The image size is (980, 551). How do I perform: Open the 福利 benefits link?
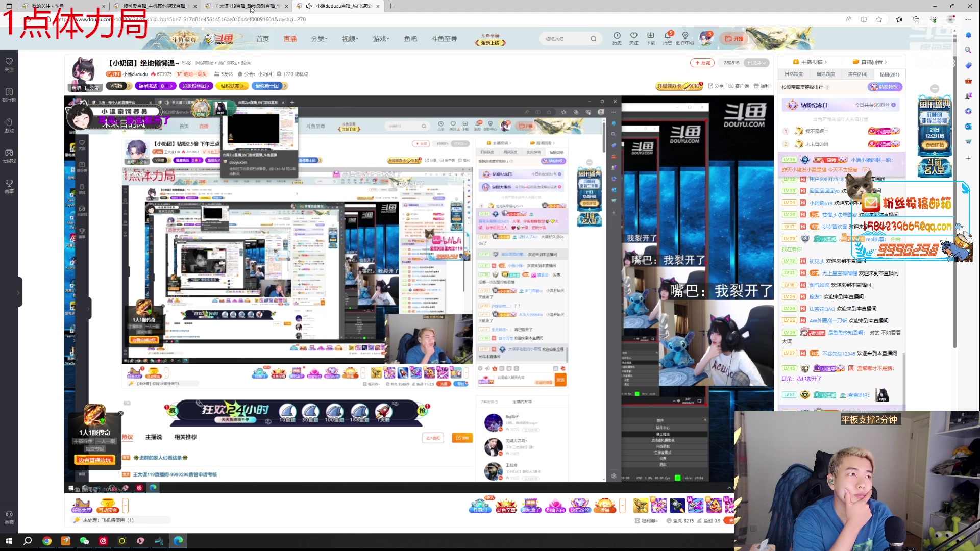pyautogui.click(x=762, y=86)
